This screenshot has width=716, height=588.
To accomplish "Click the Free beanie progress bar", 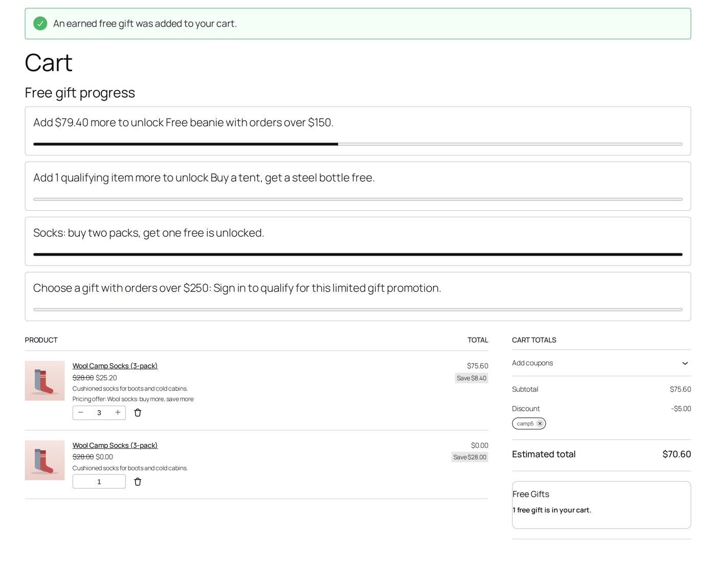I will (x=358, y=144).
